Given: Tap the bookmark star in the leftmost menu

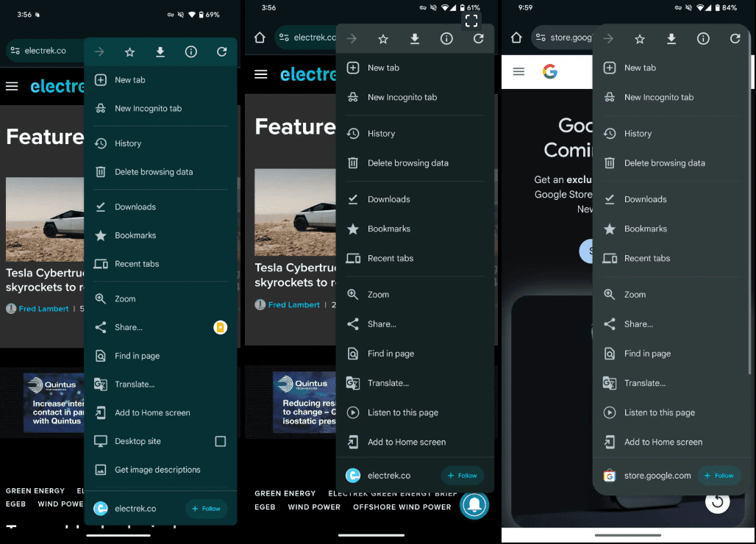Looking at the screenshot, I should tap(130, 52).
